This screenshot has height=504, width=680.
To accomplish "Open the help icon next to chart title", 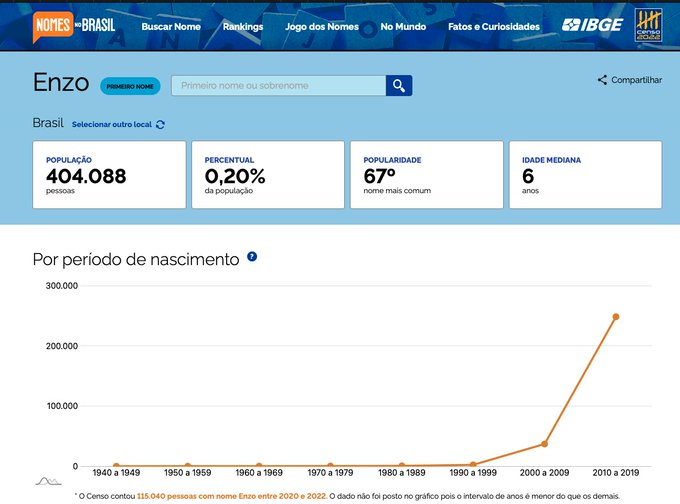I will [252, 257].
